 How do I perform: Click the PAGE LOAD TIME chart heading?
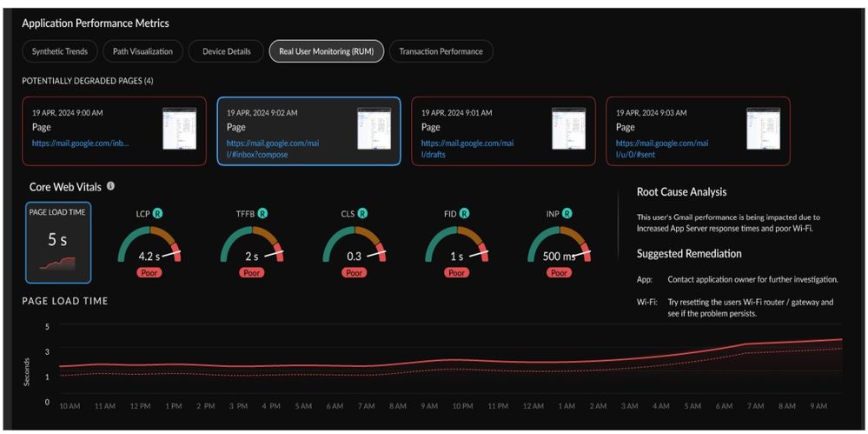(65, 301)
